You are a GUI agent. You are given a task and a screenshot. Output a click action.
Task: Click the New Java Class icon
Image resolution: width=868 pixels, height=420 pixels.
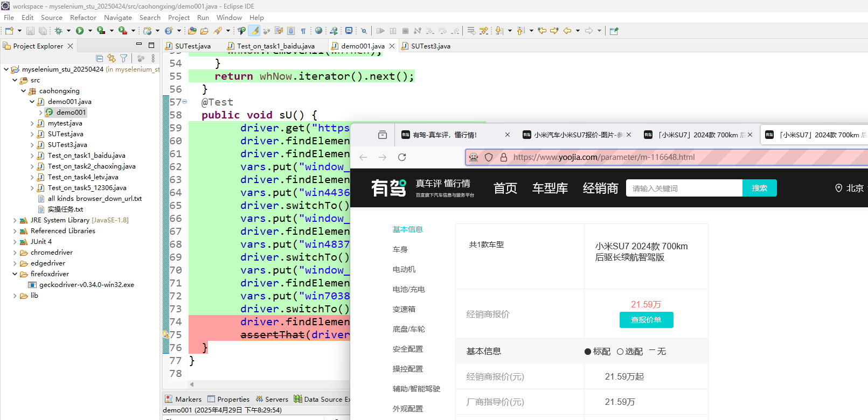(169, 31)
